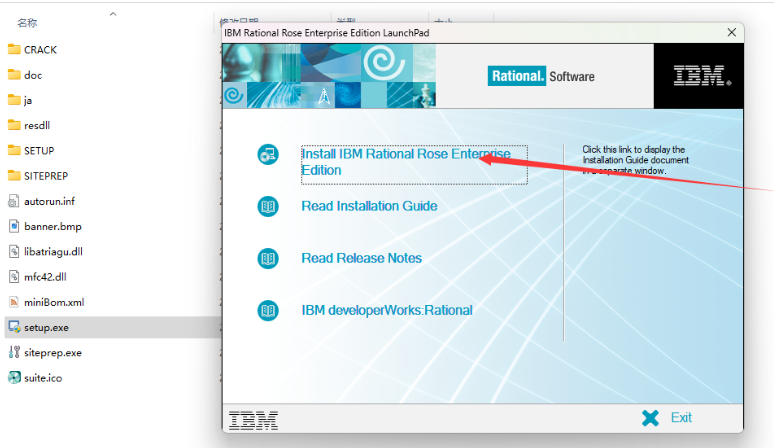The width and height of the screenshot is (774, 448).
Task: Click the book icon beside IBM developerWorks
Action: coord(268,311)
